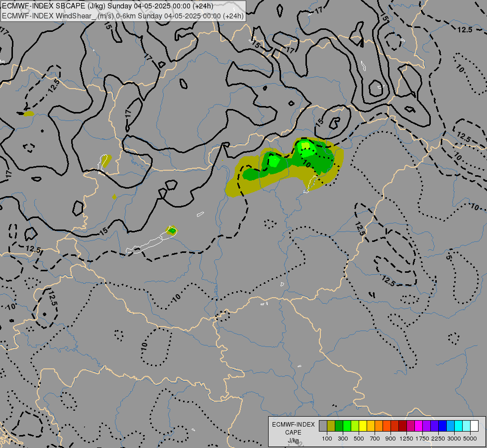
Task: Select the pure blue legend swatch
Action: (442, 426)
